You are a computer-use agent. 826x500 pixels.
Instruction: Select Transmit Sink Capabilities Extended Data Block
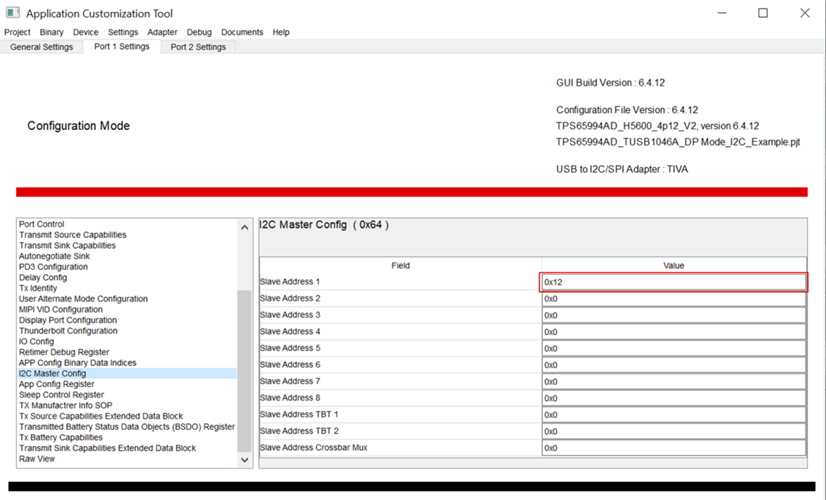click(107, 448)
